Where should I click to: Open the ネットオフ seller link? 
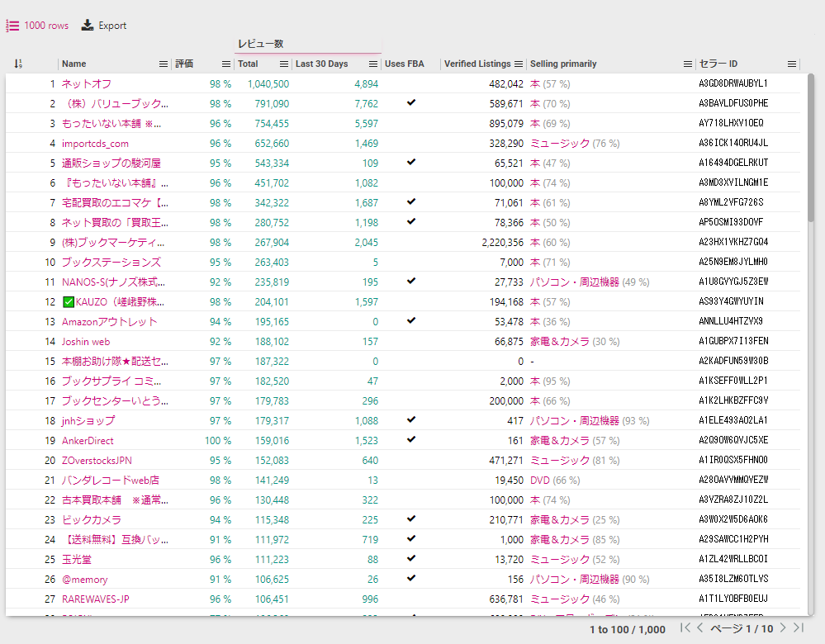(86, 84)
